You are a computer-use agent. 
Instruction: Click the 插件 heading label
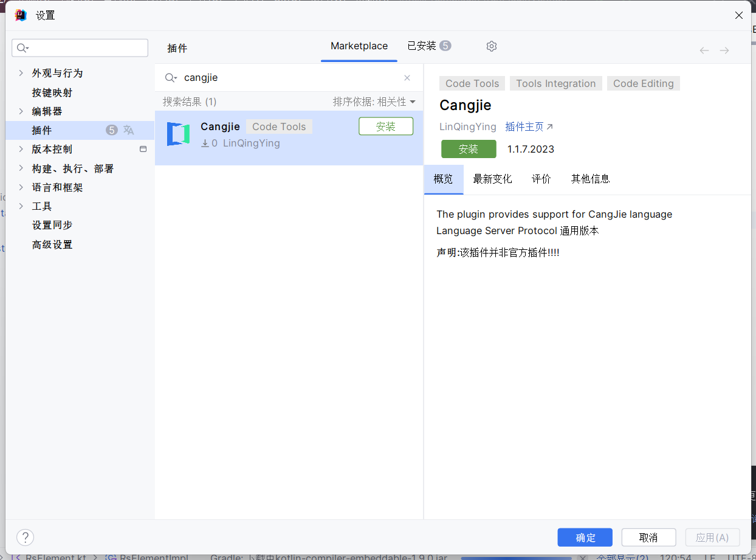[x=177, y=48]
